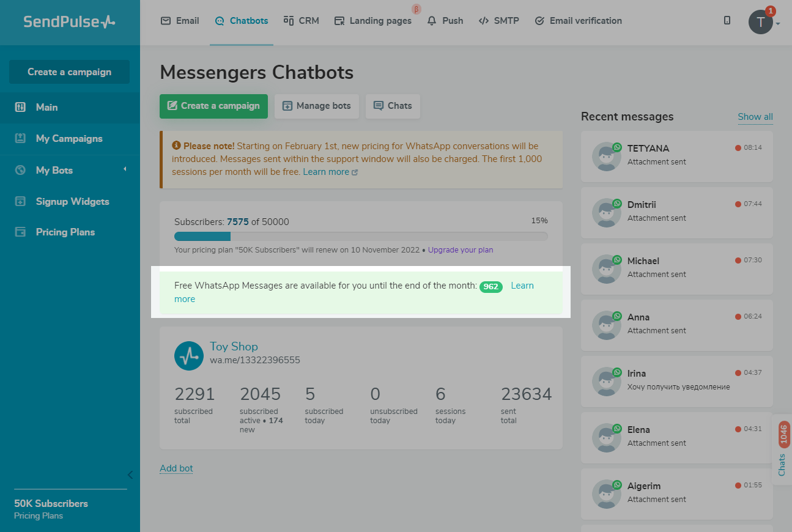Click the 7575 subscribers count

tap(238, 222)
